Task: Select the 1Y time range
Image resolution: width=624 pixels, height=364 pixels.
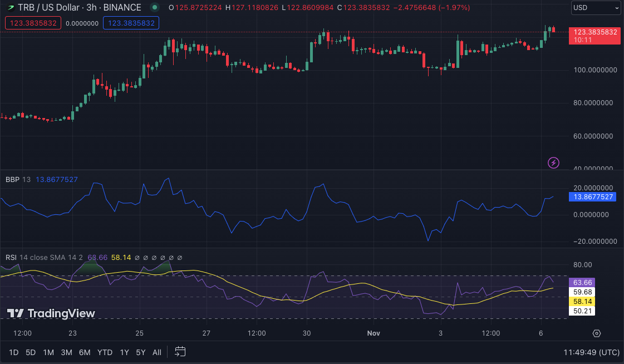Action: pos(124,352)
